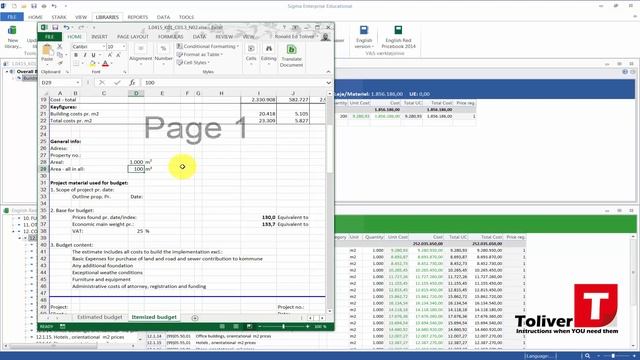Viewport: 640px width, 360px height.
Task: Switch to Excel PAGE LAYOUT tab
Action: tap(133, 37)
